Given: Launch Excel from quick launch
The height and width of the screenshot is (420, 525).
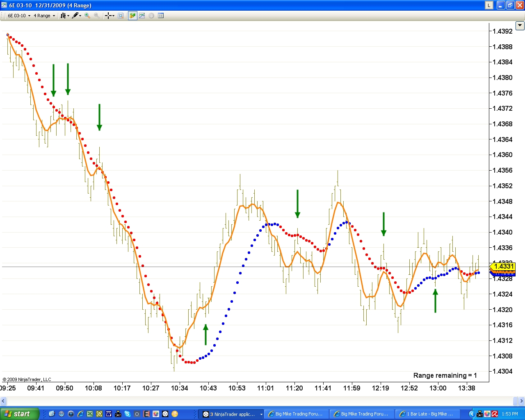Looking at the screenshot, I should pyautogui.click(x=90, y=414).
